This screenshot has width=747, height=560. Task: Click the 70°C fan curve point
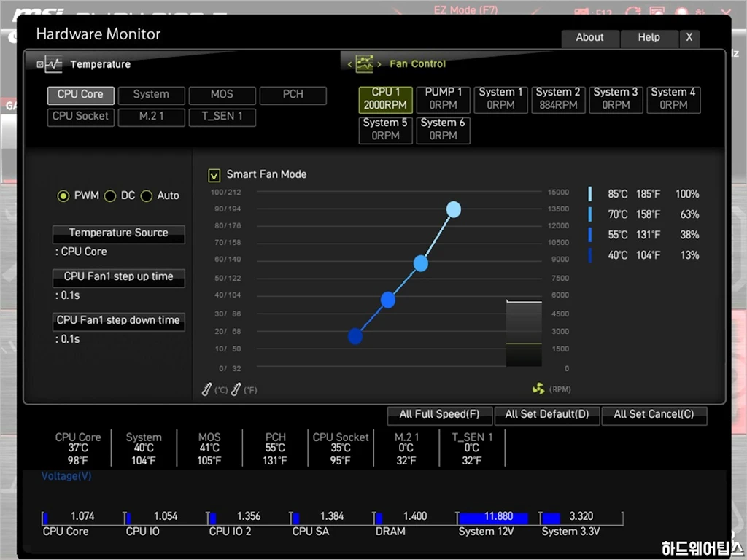point(421,262)
